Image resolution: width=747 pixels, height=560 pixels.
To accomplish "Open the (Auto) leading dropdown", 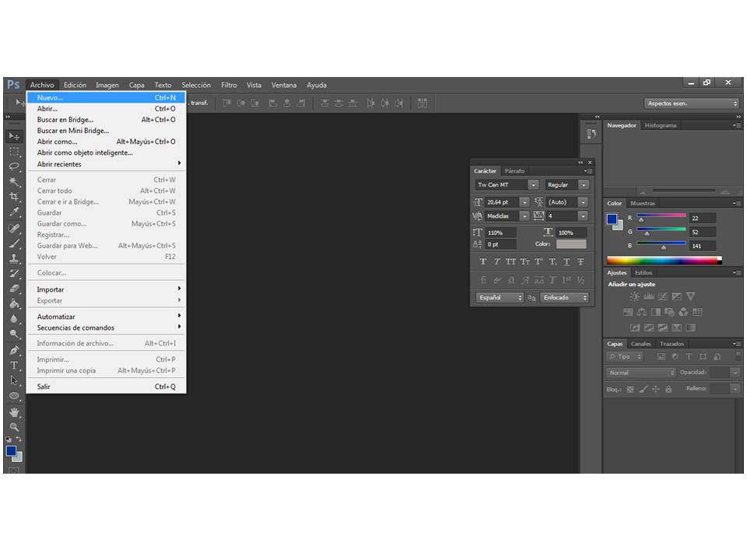I will pos(583,202).
